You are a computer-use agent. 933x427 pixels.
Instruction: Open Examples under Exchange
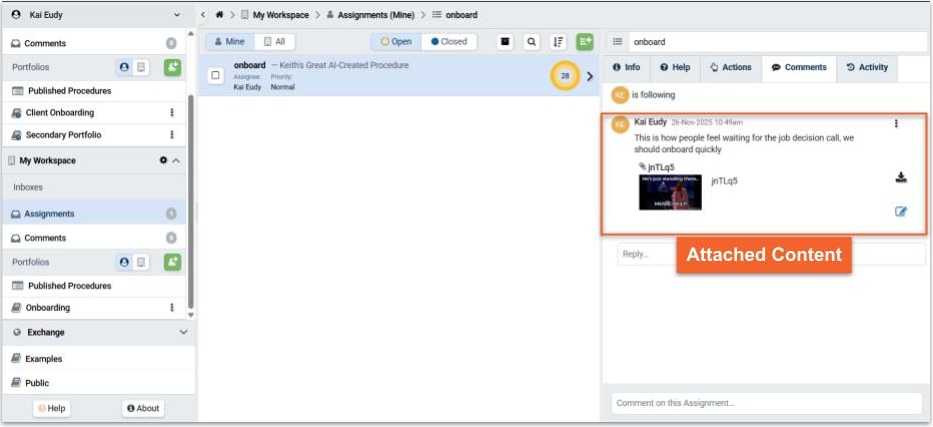tap(43, 359)
